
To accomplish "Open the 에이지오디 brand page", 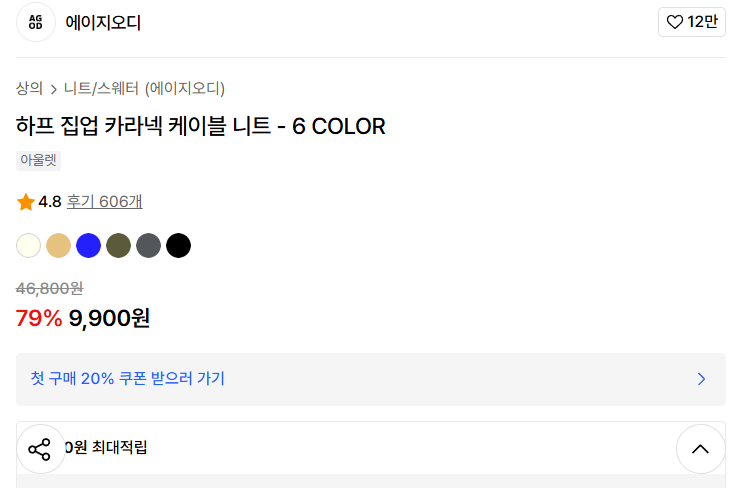I will click(x=103, y=22).
